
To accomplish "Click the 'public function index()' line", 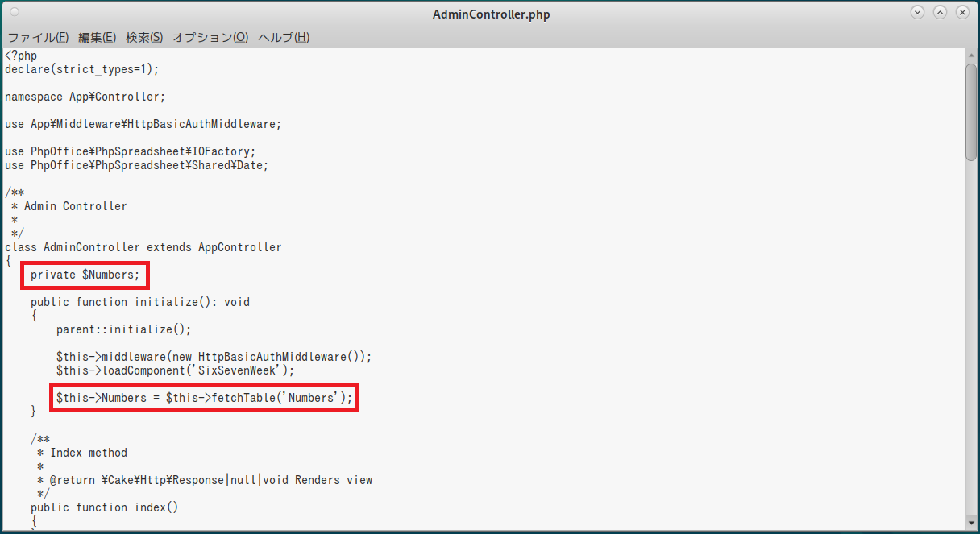I will click(104, 507).
